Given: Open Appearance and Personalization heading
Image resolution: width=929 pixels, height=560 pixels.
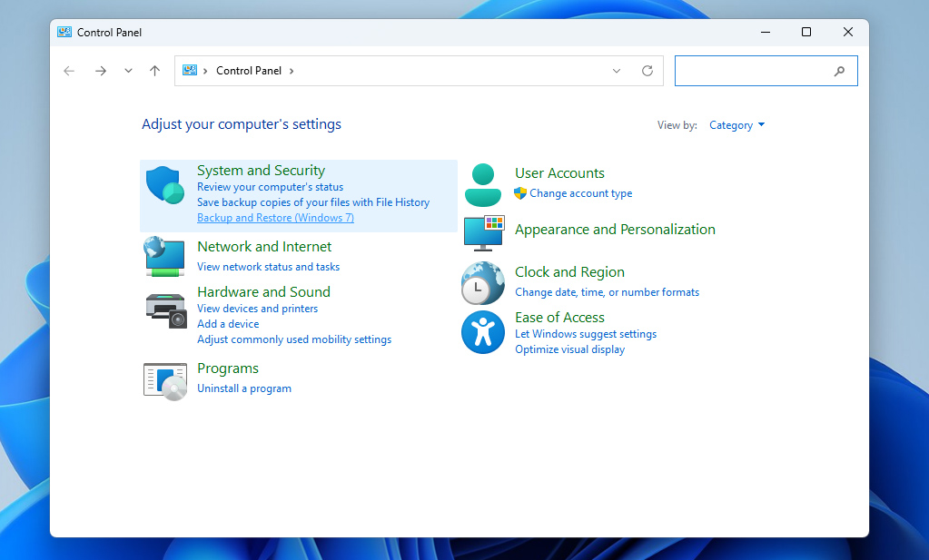Looking at the screenshot, I should [x=615, y=230].
